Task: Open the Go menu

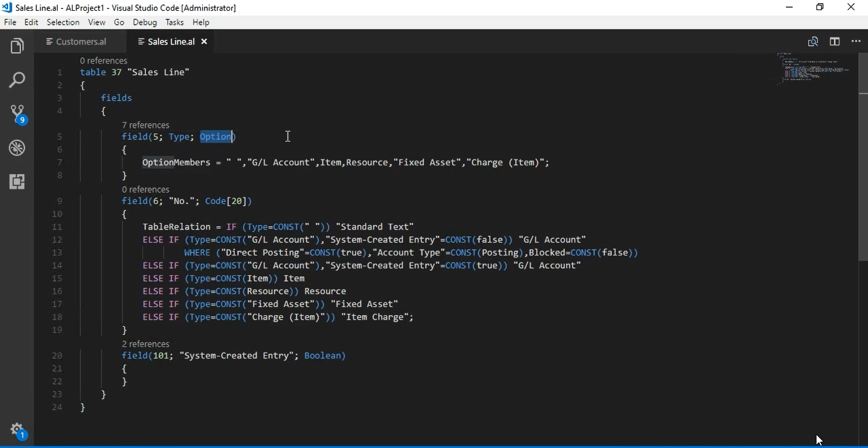Action: [x=119, y=22]
